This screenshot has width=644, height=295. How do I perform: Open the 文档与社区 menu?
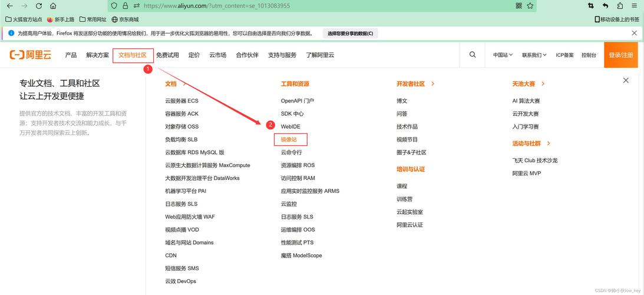click(133, 55)
